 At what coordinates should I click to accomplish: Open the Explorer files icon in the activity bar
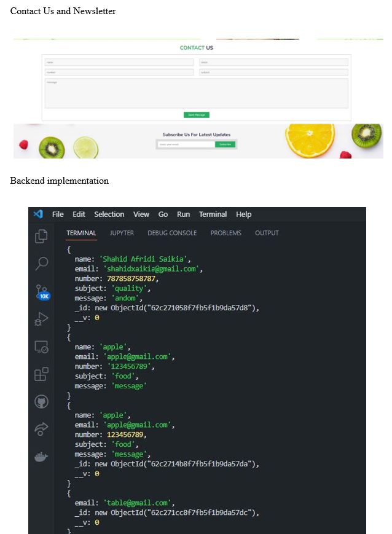click(41, 236)
